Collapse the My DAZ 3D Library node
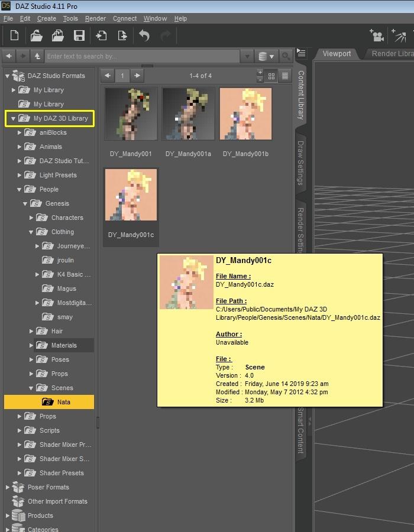The height and width of the screenshot is (532, 414). [x=13, y=118]
